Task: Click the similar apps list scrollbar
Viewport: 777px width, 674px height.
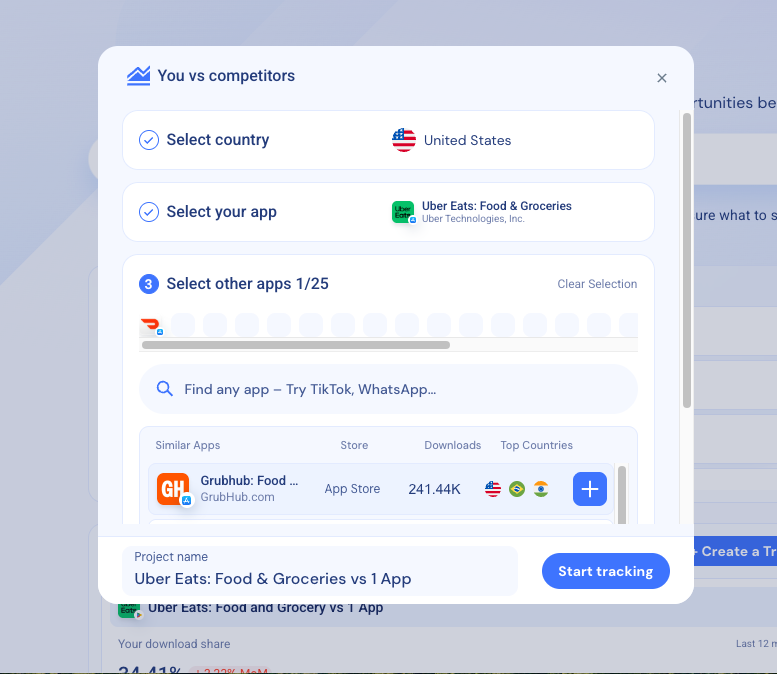Action: pyautogui.click(x=622, y=495)
